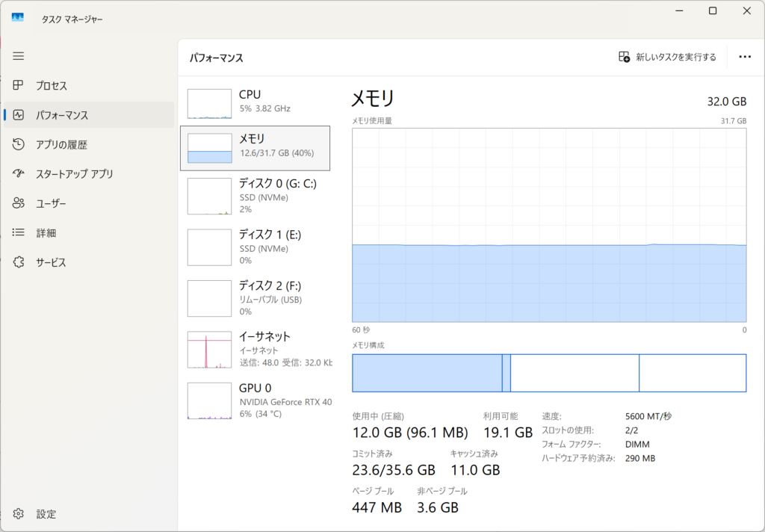Click the '31.7 GB' graph maximum label
This screenshot has height=532, width=765.
point(734,120)
